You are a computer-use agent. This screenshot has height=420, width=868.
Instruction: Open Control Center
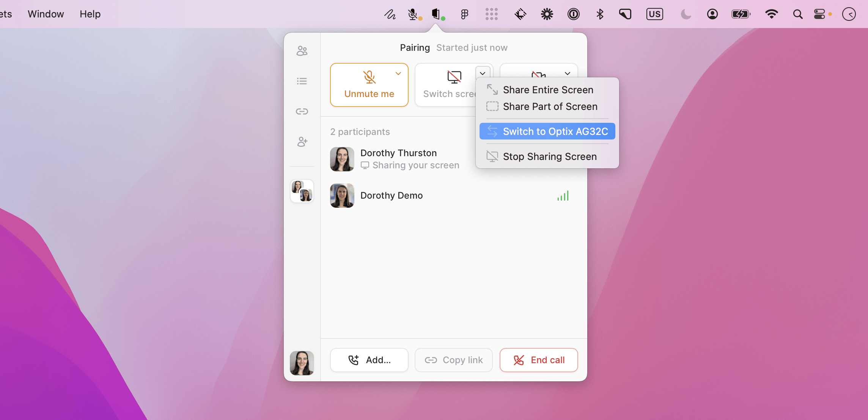tap(820, 14)
